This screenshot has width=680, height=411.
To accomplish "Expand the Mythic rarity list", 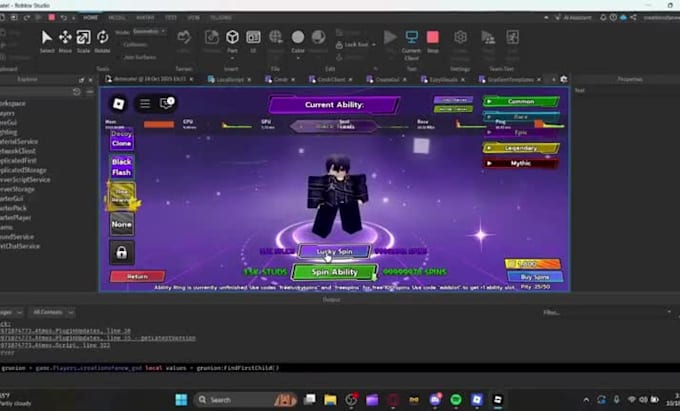I will coord(521,163).
